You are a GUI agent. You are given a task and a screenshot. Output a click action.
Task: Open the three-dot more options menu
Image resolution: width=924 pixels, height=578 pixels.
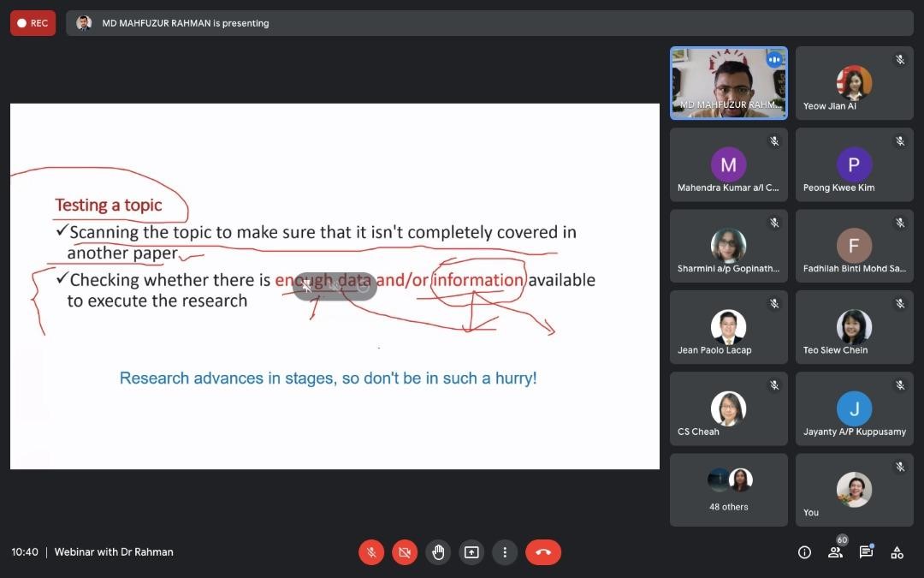click(505, 552)
